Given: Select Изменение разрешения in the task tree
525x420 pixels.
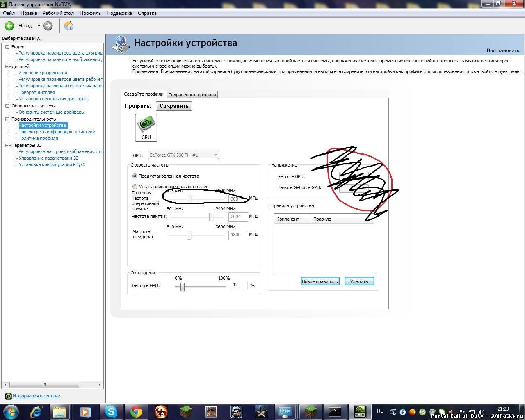Looking at the screenshot, I should (x=43, y=73).
